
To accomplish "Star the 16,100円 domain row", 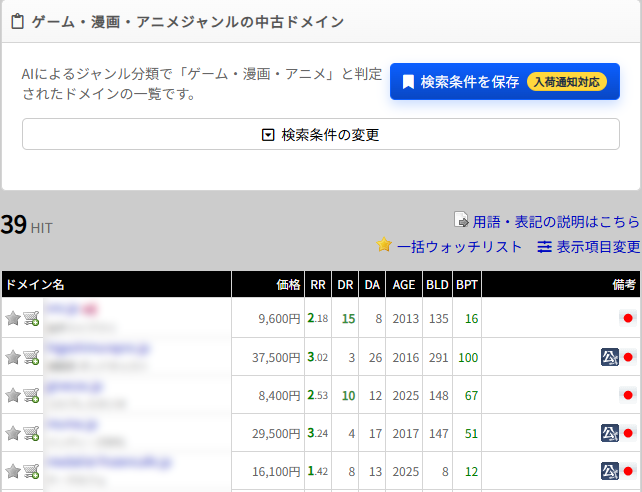I will (13, 471).
